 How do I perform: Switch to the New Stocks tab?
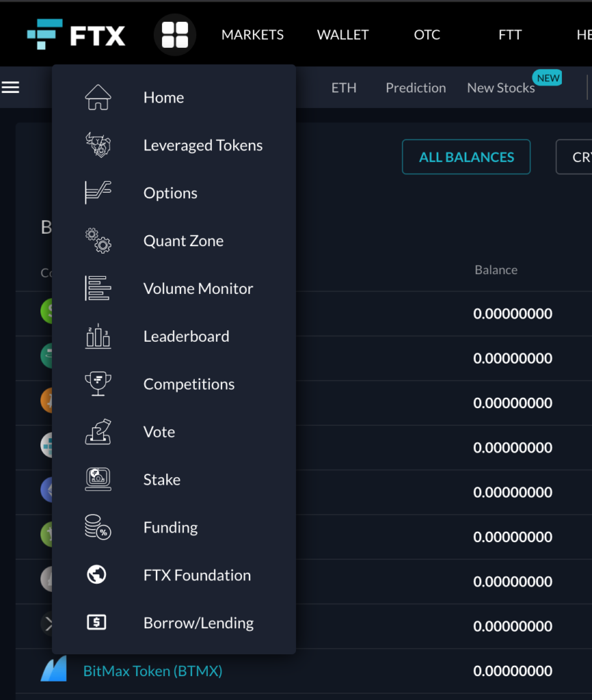[501, 87]
